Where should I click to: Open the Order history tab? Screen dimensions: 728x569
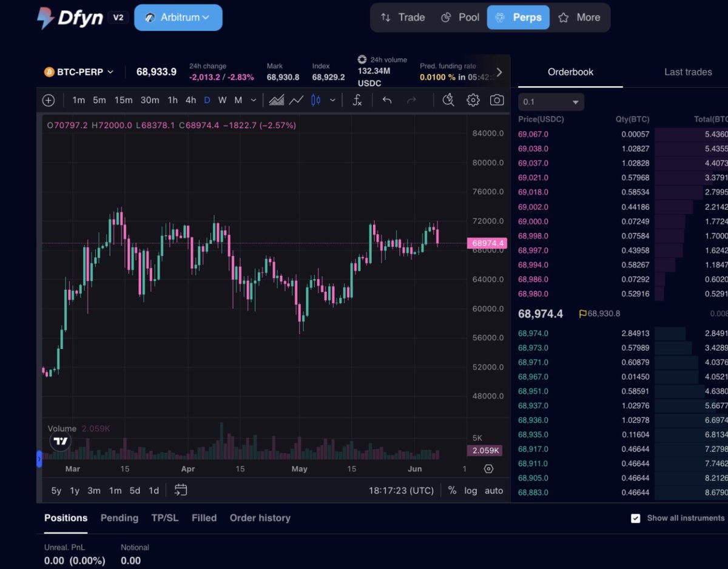[x=260, y=518]
